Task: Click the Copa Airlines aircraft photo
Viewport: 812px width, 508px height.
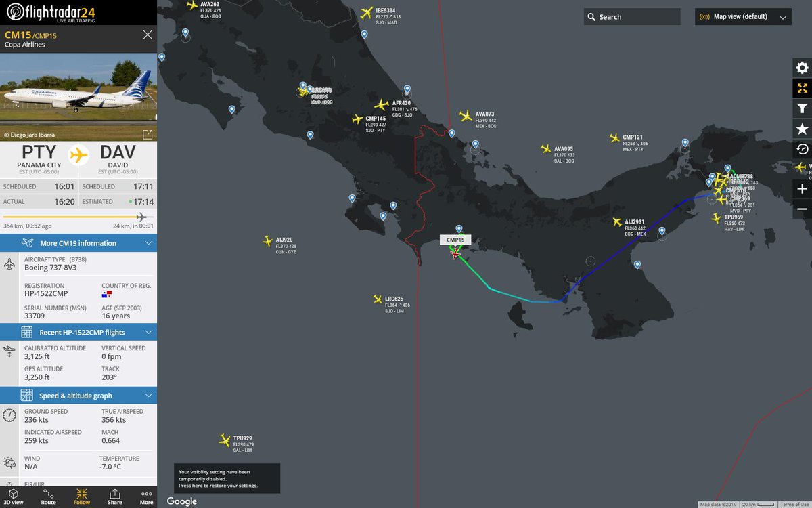Action: click(78, 97)
